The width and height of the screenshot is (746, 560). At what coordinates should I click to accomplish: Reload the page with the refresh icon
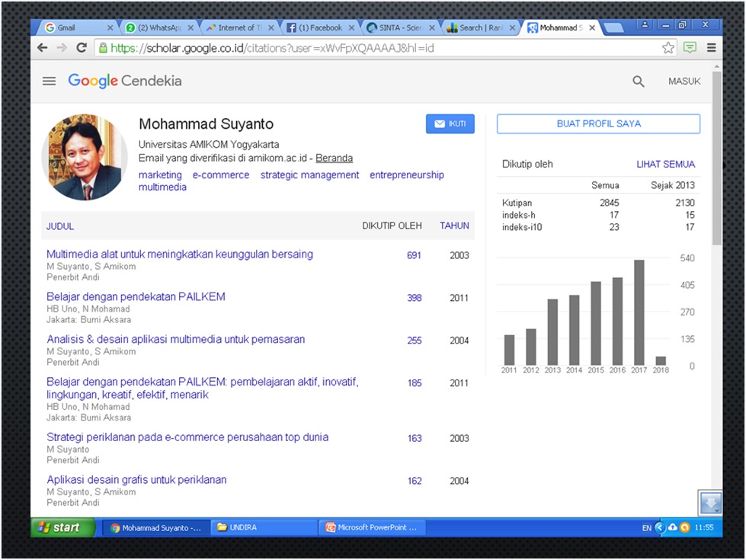(x=82, y=47)
